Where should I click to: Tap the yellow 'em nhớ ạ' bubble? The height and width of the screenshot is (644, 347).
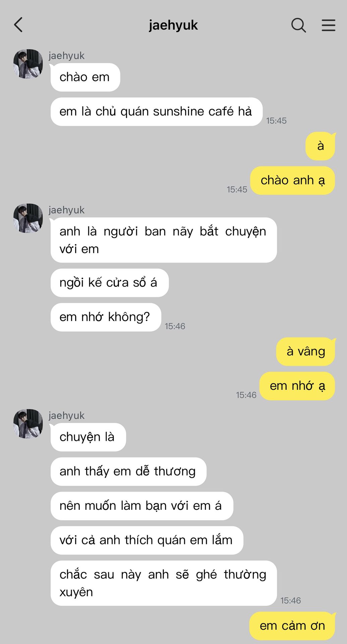click(x=297, y=386)
